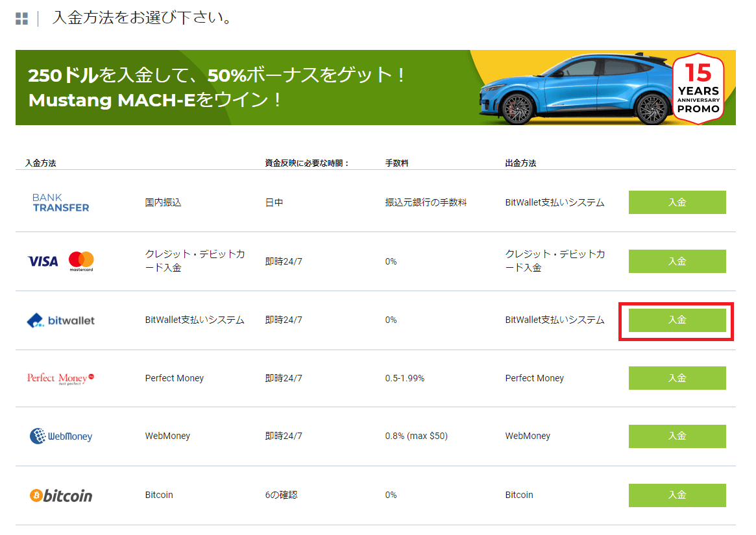756x535 pixels.
Task: Click the bitcoin logo
Action: (x=61, y=495)
